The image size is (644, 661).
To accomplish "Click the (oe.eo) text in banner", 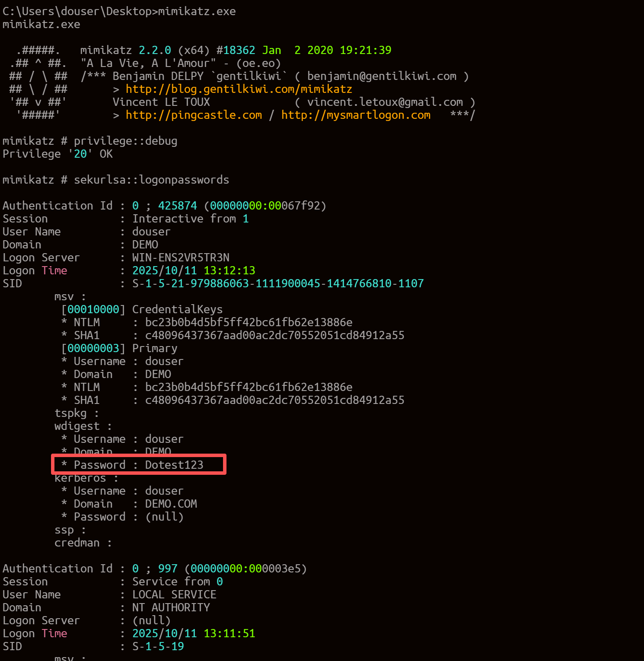I will (x=258, y=64).
